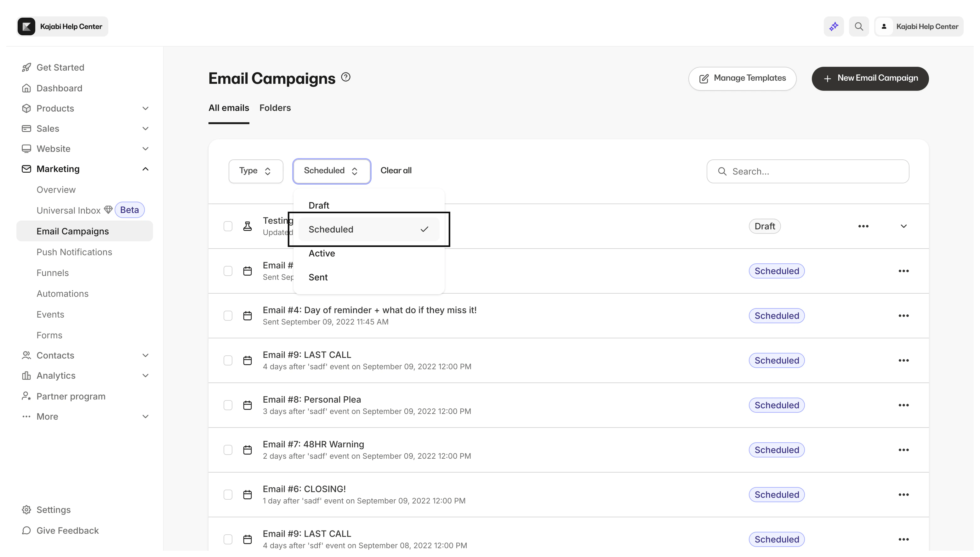Open the help tooltip next to Email Campaigns
The height and width of the screenshot is (557, 980).
pos(346,77)
